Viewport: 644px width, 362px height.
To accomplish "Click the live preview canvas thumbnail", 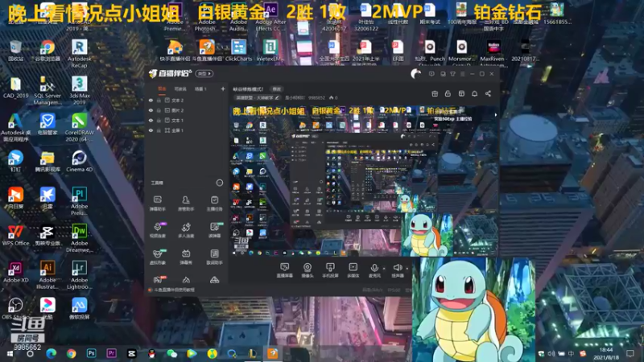I will (364, 180).
